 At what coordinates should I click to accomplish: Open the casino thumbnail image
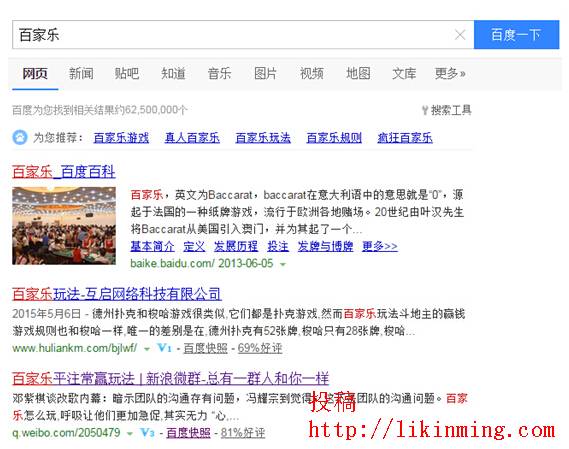pos(64,225)
